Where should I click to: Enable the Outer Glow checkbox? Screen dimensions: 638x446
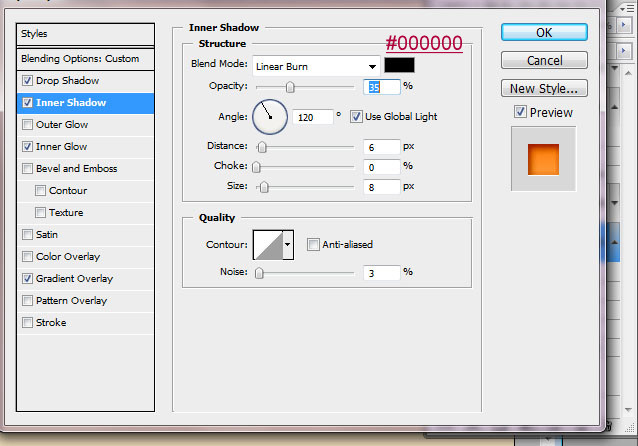click(27, 125)
